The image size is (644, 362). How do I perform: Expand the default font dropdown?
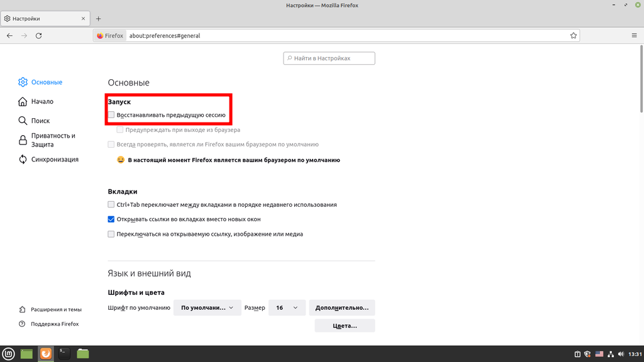tap(207, 308)
